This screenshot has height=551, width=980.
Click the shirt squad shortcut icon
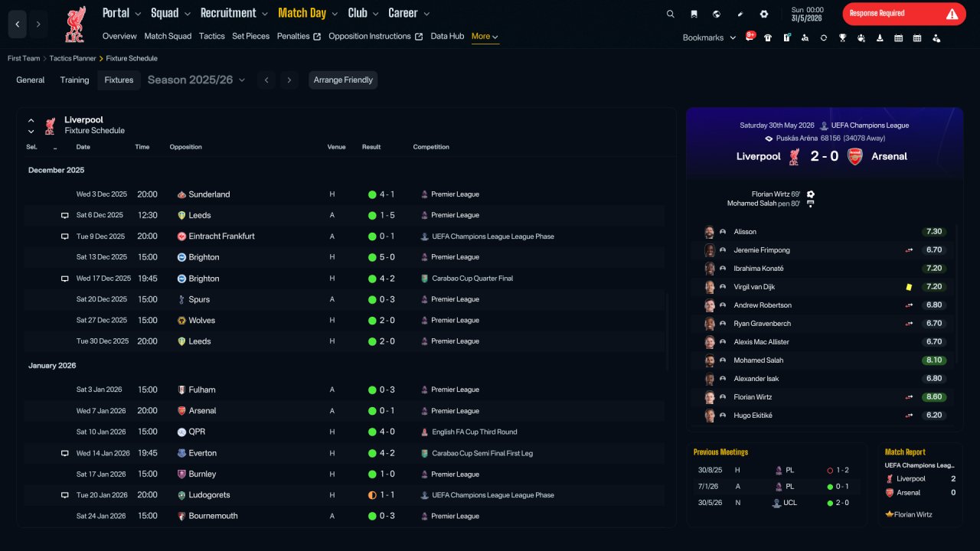[x=768, y=37]
